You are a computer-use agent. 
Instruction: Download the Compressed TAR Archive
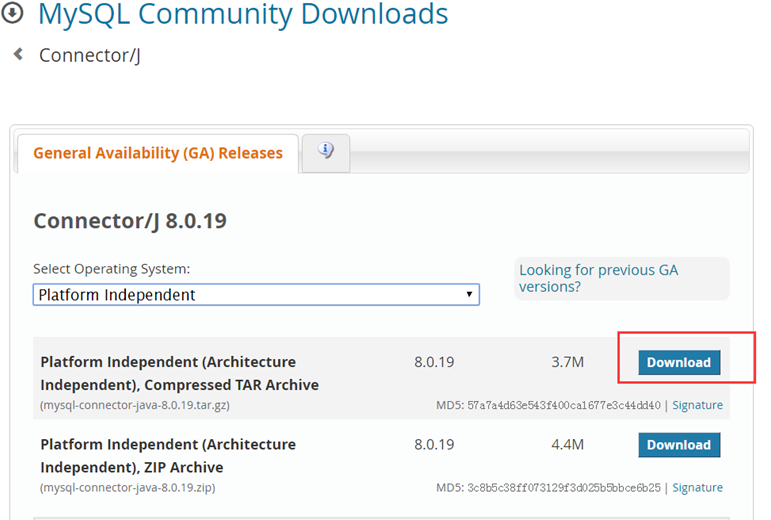[679, 362]
